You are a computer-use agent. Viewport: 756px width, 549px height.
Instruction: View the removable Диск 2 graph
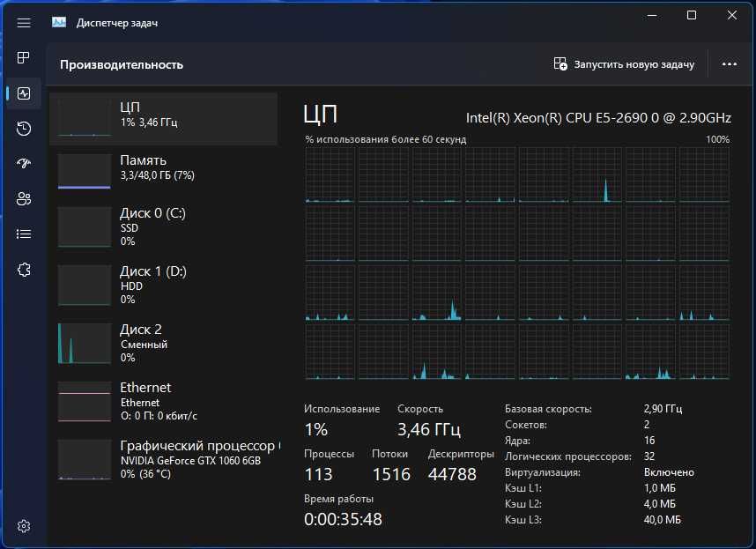pos(164,343)
